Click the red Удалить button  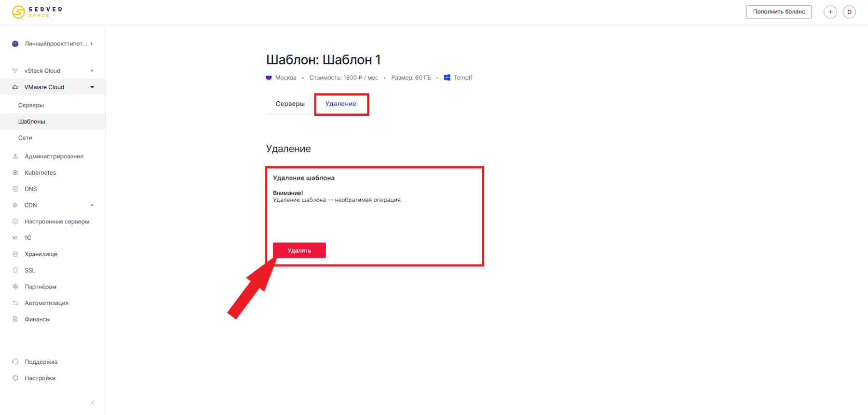pos(299,250)
